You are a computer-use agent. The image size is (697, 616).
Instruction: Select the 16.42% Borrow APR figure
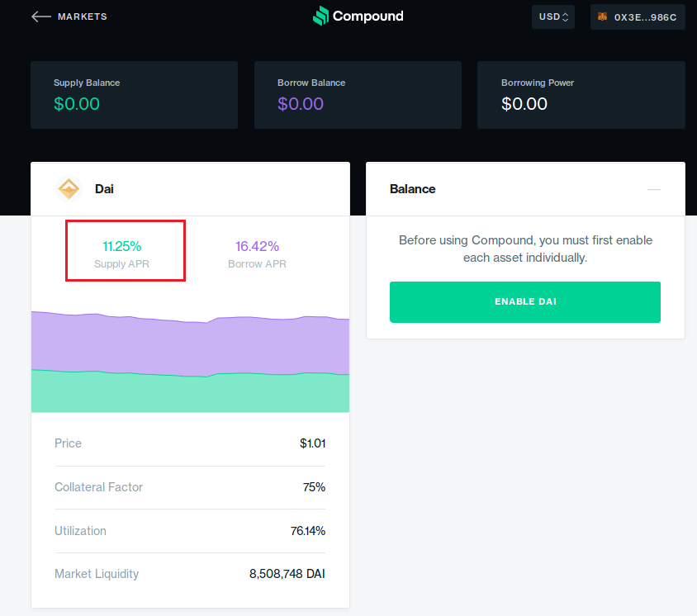[x=257, y=246]
